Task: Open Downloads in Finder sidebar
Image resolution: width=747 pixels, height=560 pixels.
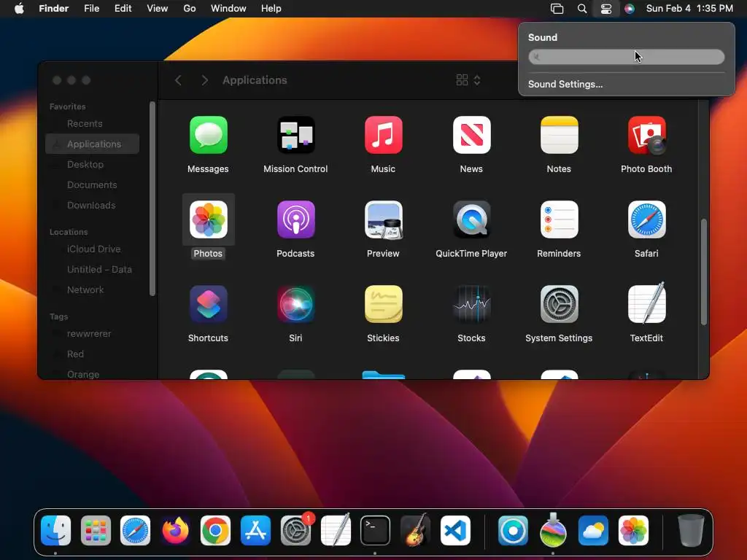Action: click(x=93, y=205)
